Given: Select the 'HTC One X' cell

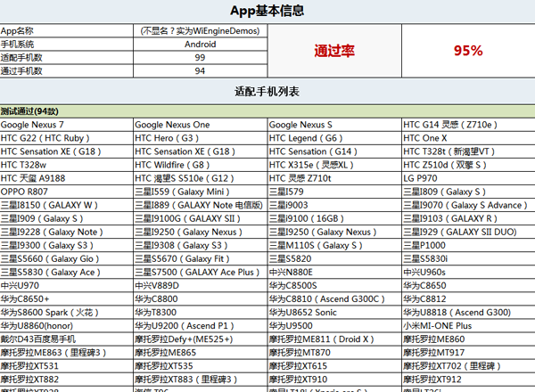Looking at the screenshot, I should 468,138.
